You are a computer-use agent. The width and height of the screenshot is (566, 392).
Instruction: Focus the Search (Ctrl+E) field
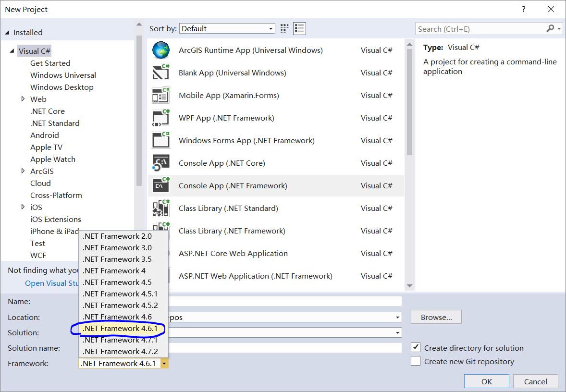(x=481, y=29)
